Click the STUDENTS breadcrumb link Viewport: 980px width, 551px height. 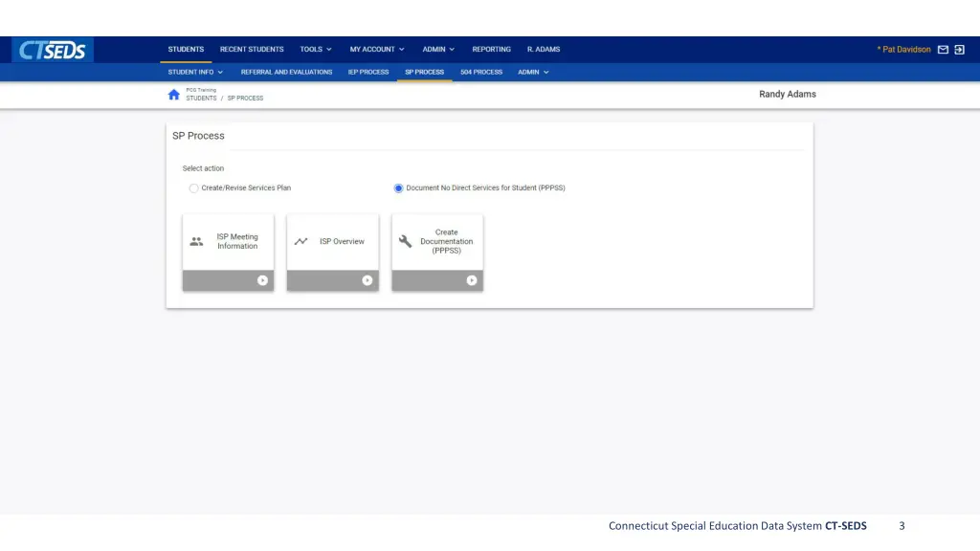[201, 99]
